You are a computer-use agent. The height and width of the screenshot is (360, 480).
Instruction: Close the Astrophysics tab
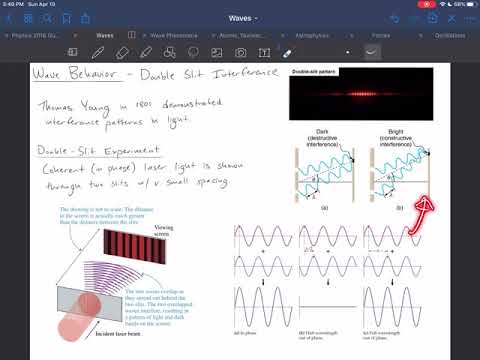click(x=282, y=35)
